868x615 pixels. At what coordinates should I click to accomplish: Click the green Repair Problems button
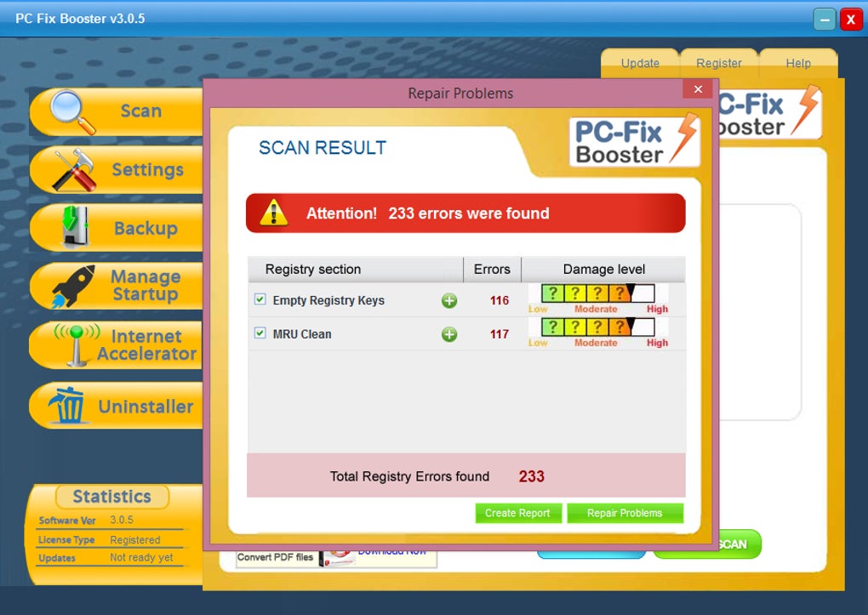[x=625, y=513]
